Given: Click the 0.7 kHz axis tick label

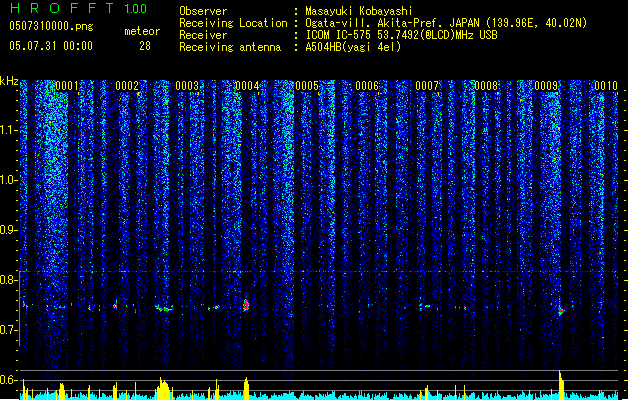Looking at the screenshot, I should (9, 330).
